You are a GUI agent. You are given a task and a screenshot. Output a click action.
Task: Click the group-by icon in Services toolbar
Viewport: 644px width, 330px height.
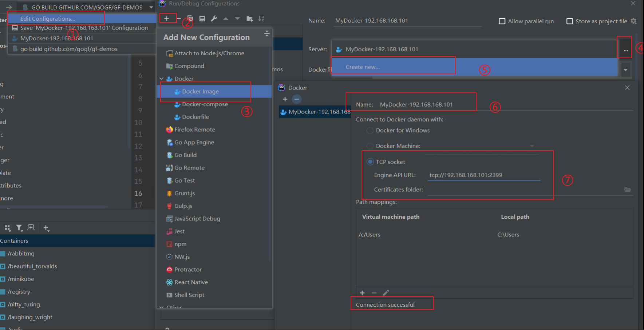[x=7, y=228]
